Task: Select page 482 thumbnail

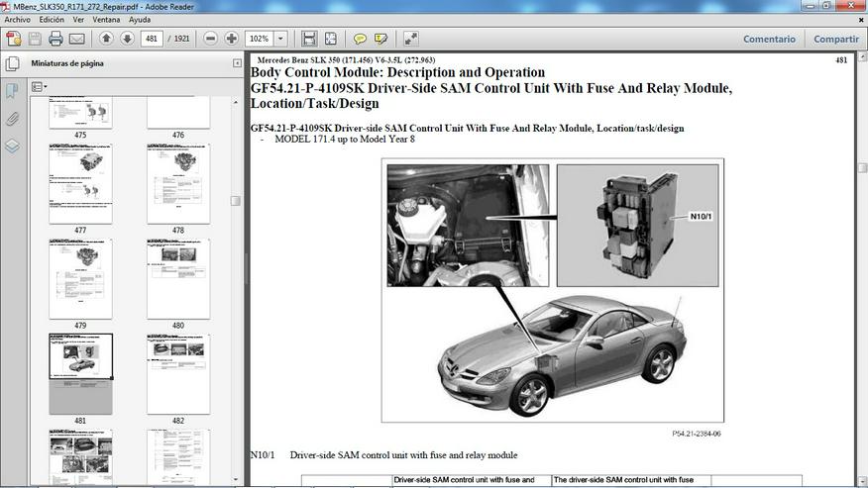Action: click(178, 374)
